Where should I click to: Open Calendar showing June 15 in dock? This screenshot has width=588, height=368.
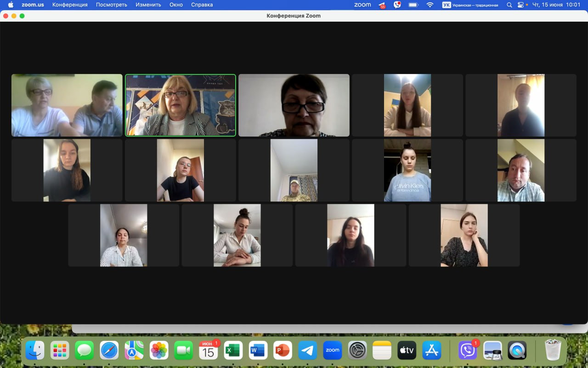click(x=209, y=351)
